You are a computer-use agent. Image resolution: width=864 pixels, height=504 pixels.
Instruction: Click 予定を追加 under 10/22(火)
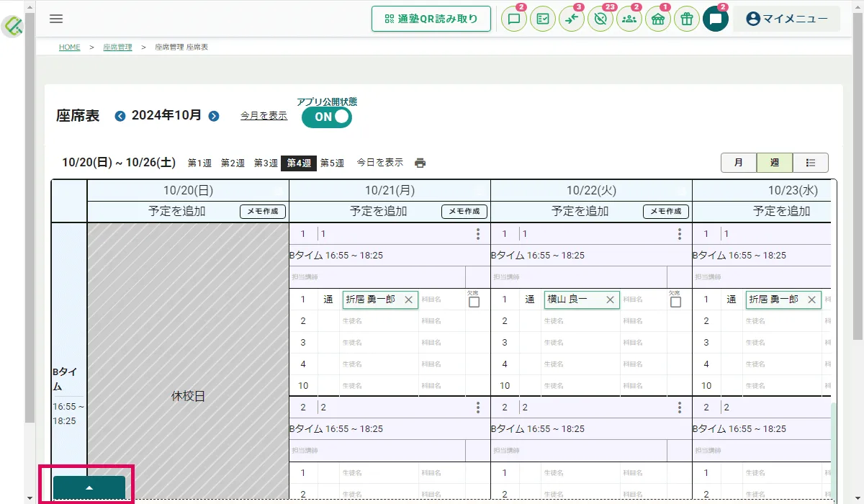point(580,211)
